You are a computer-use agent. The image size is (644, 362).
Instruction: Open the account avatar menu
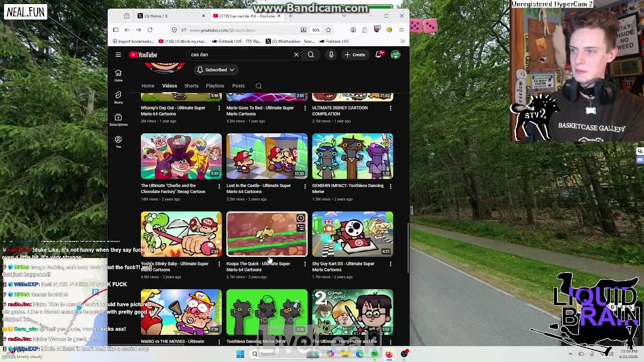(x=395, y=55)
